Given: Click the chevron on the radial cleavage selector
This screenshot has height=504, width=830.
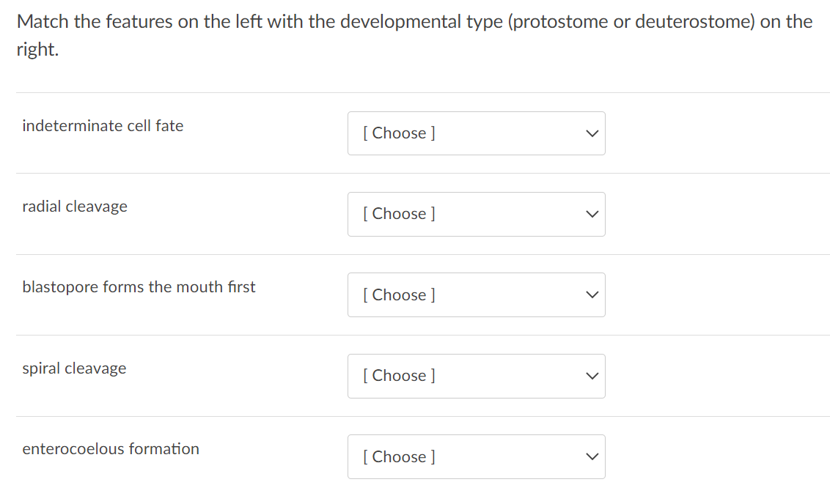Looking at the screenshot, I should (x=591, y=214).
